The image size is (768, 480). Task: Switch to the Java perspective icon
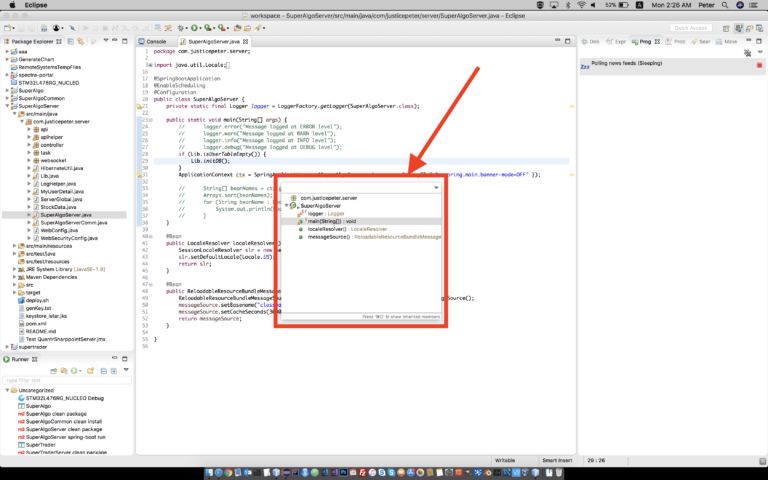739,28
